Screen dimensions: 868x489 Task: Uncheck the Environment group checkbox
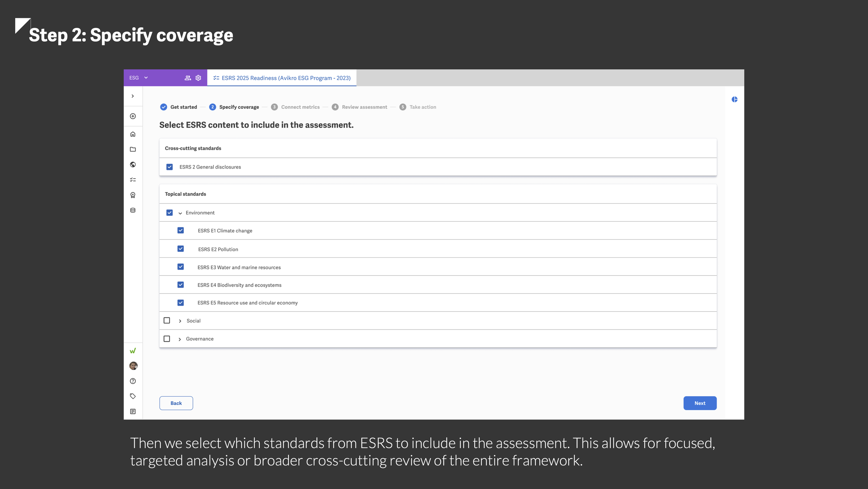click(x=169, y=212)
